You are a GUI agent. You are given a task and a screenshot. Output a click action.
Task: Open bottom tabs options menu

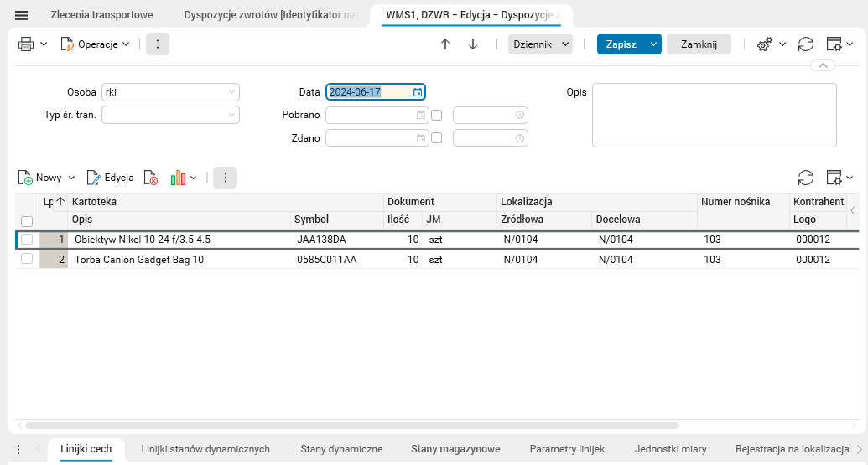18,450
